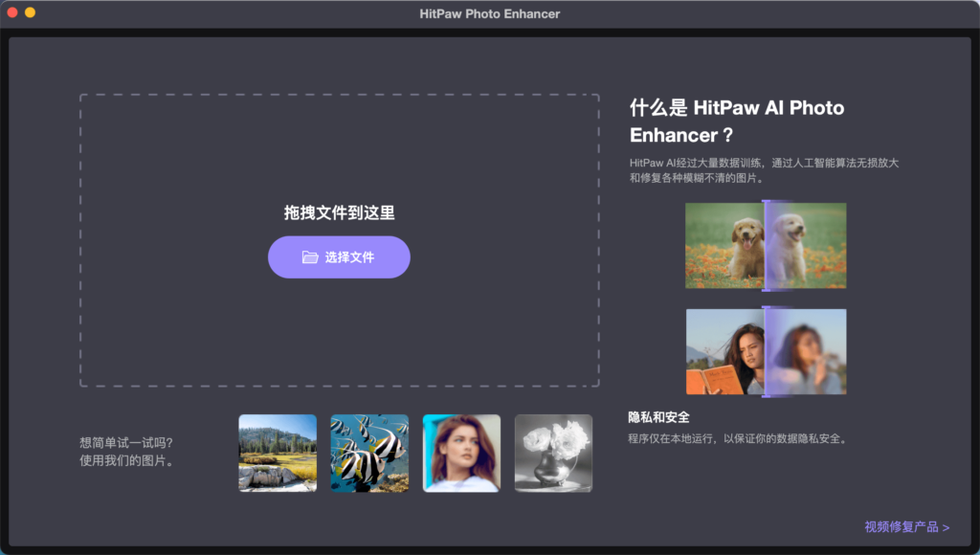
Task: Select the black-and-white flower vase sample
Action: pyautogui.click(x=553, y=454)
